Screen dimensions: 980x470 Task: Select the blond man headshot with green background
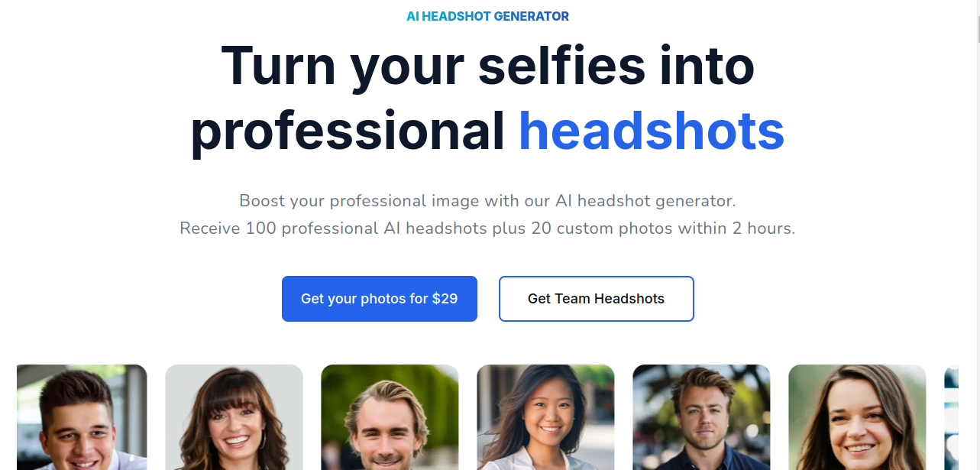click(390, 417)
